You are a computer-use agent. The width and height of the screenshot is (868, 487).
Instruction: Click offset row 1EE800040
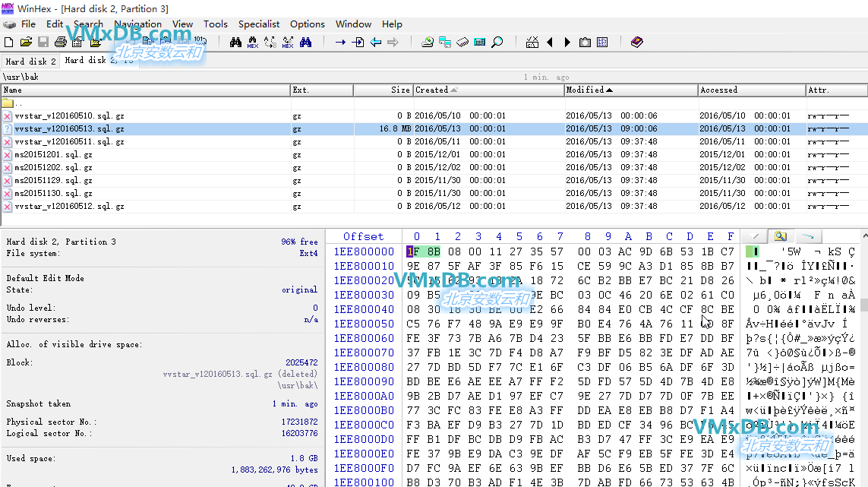[364, 309]
